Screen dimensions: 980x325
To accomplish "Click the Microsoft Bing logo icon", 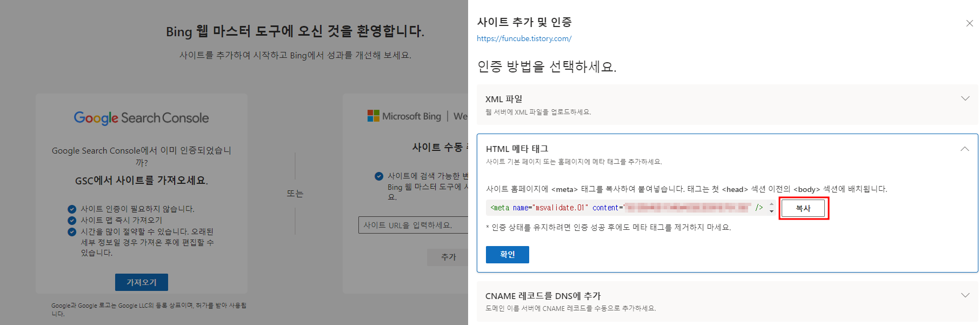I will (x=373, y=116).
